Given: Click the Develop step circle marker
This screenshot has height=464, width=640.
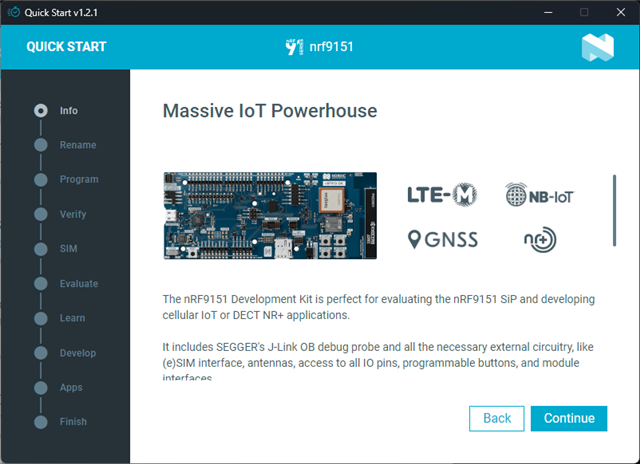Looking at the screenshot, I should tap(41, 353).
